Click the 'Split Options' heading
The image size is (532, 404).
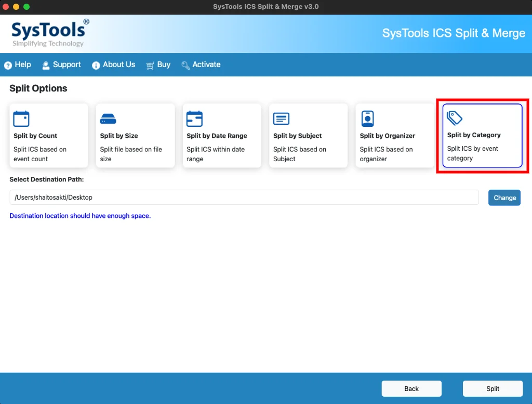pos(38,88)
